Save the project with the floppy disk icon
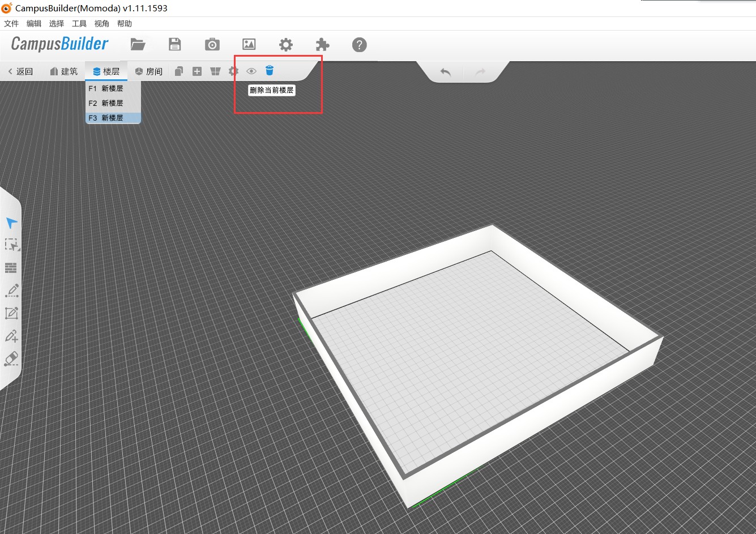 pyautogui.click(x=175, y=44)
